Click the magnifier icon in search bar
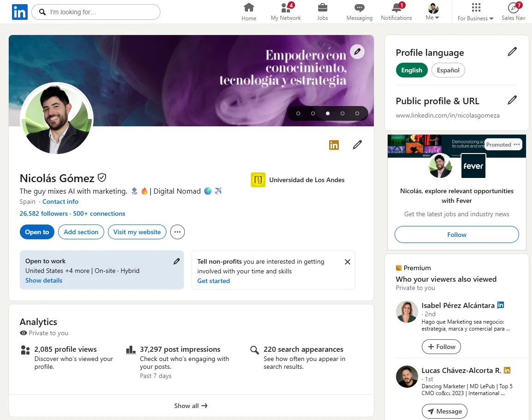This screenshot has height=420, width=532. coord(42,12)
